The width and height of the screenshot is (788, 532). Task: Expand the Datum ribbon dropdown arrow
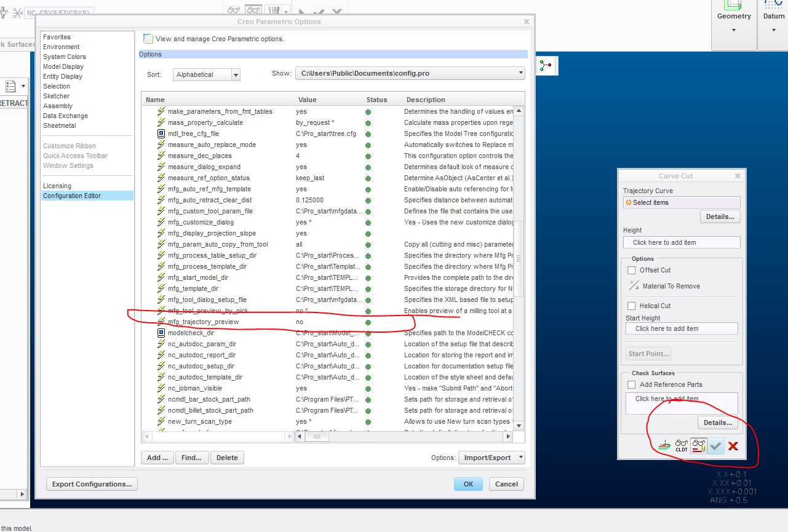click(774, 30)
